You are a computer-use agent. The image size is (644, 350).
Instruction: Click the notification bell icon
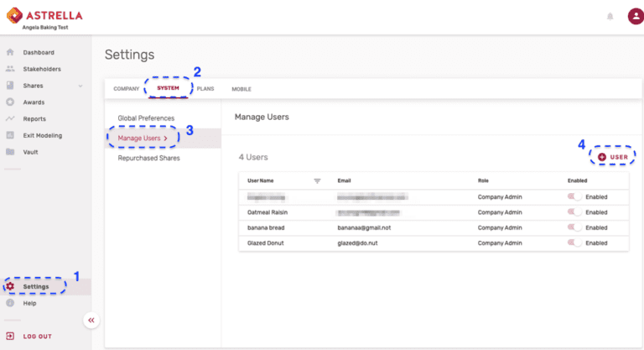(x=610, y=16)
